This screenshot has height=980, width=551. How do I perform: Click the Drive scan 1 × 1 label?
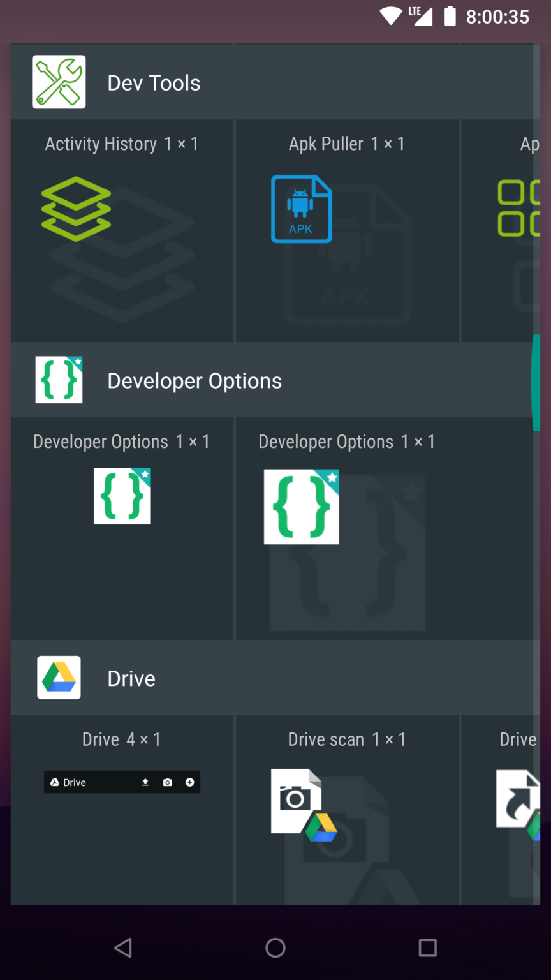347,739
